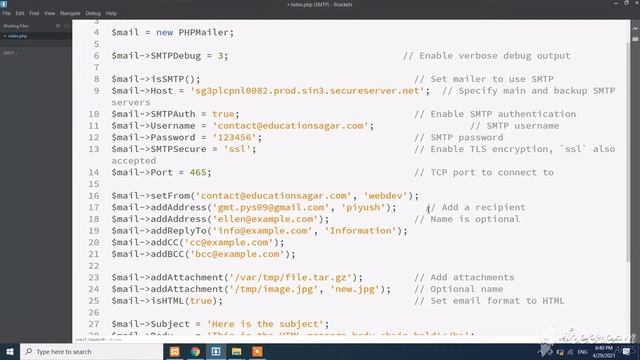Click ENG language indicator in tray
Viewport: 640px width, 360px height.
(x=582, y=352)
